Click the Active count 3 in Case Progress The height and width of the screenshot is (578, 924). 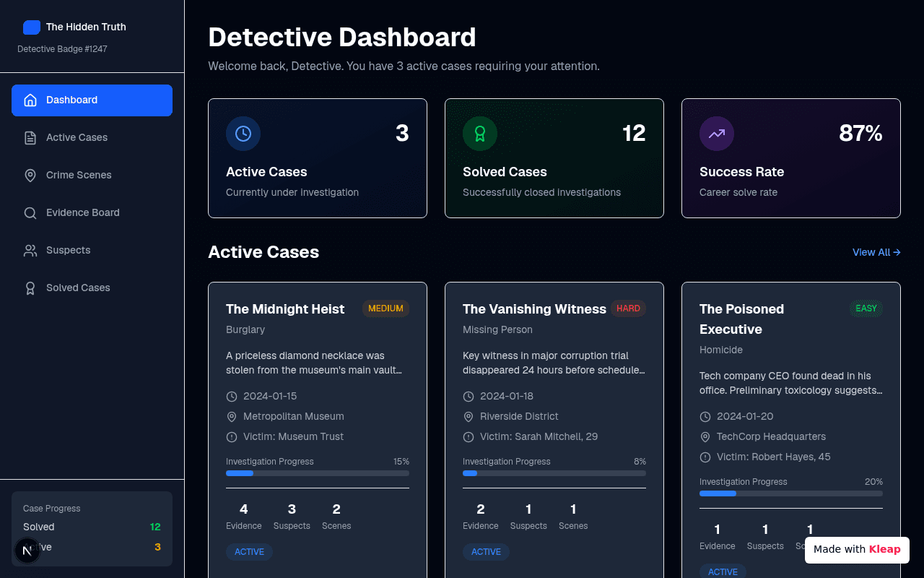(x=157, y=548)
